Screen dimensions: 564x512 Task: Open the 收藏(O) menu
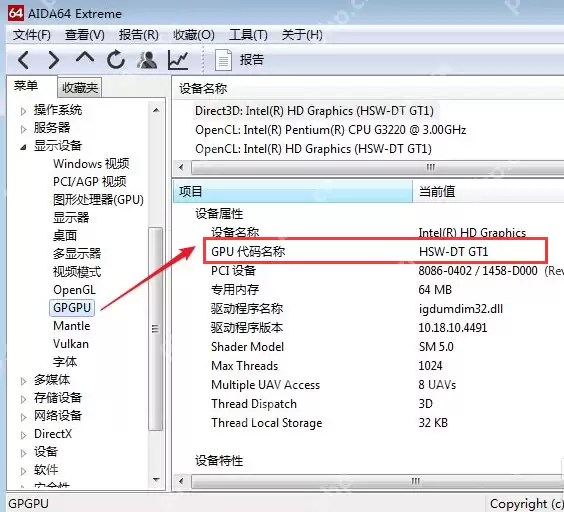pyautogui.click(x=194, y=35)
